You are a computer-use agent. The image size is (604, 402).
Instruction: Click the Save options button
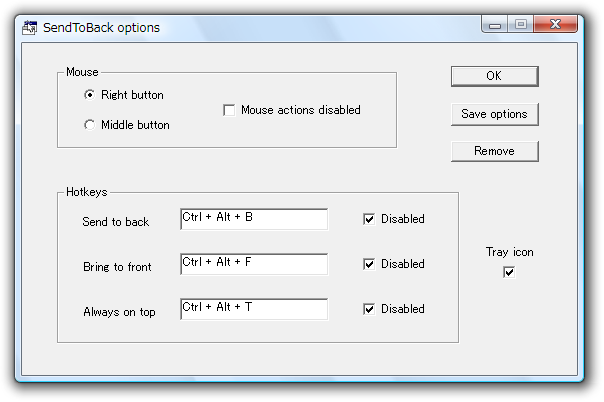(x=495, y=114)
